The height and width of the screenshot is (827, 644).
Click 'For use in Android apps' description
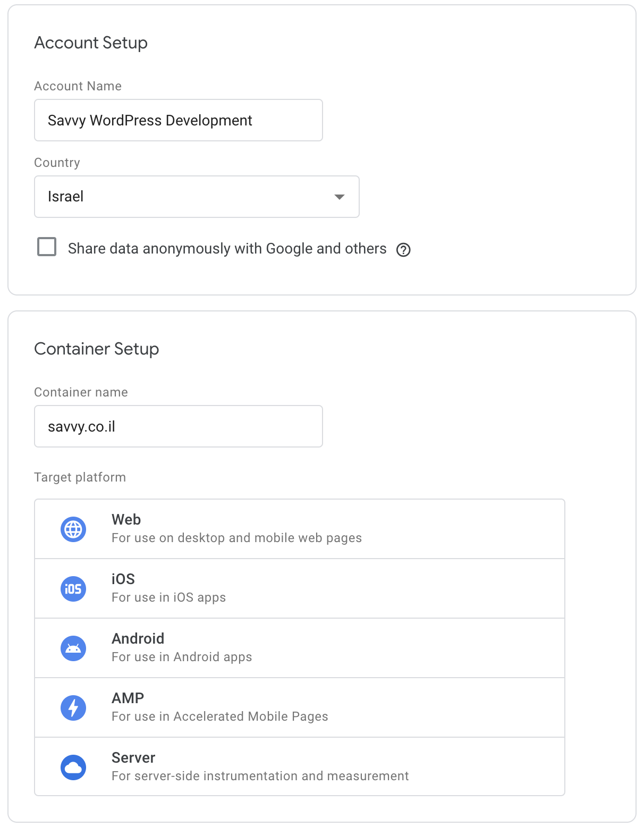pyautogui.click(x=182, y=657)
